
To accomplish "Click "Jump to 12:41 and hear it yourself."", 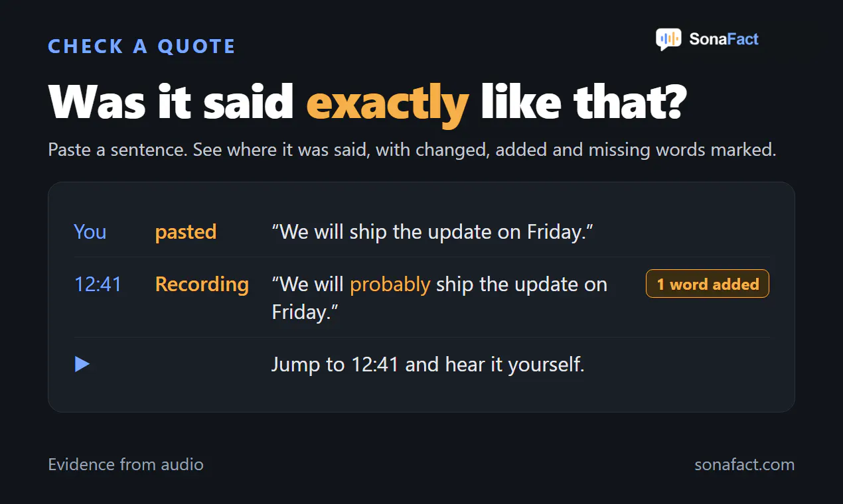I will pos(427,364).
